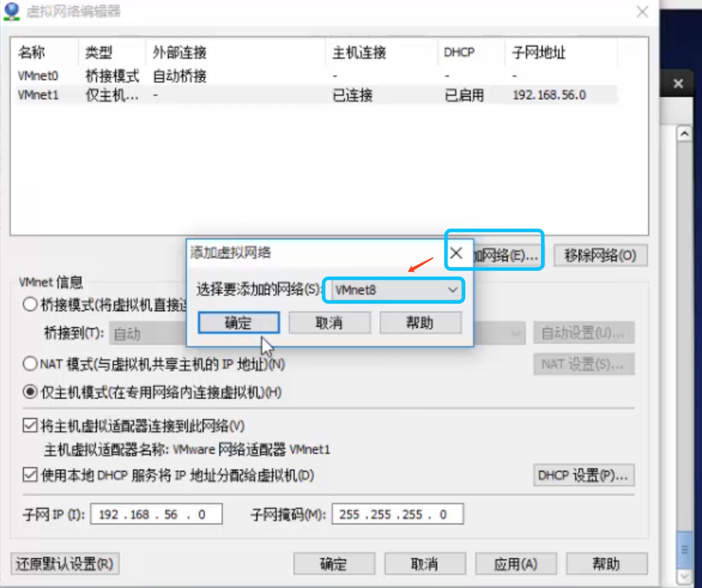702x588 pixels.
Task: Select the 仅主机模式 radio button
Action: 30,392
